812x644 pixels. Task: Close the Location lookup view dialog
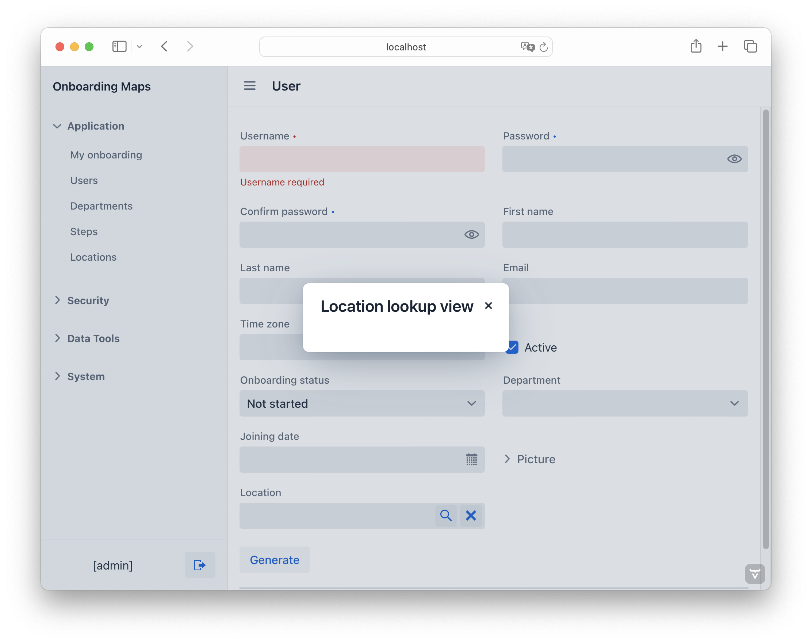(488, 306)
